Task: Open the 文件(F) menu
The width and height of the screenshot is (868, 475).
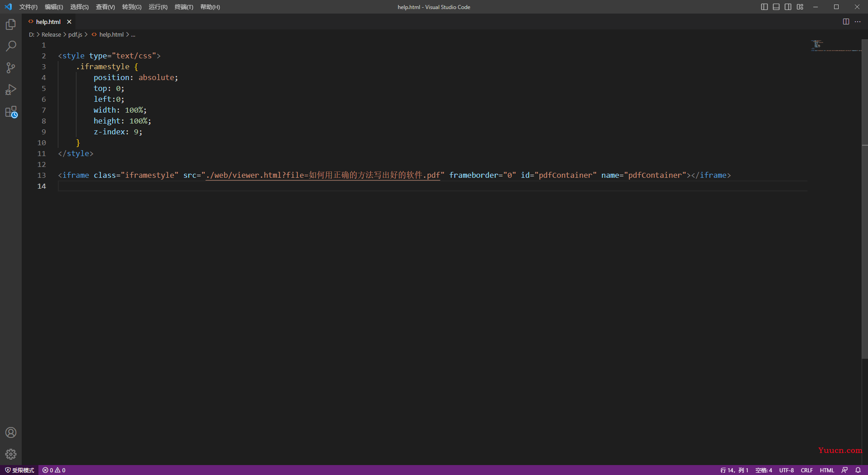Action: [x=28, y=7]
